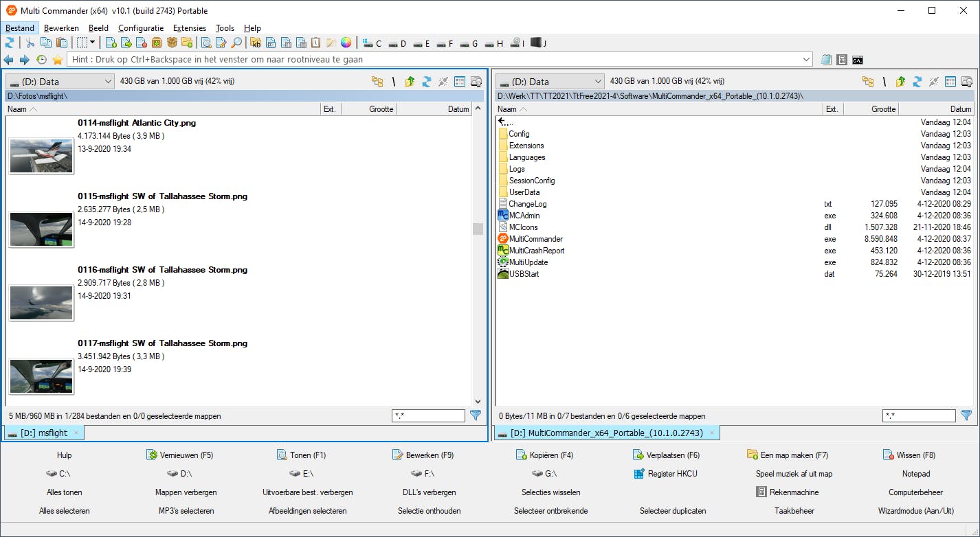Click the calculator icon beside address bar
Viewport: 980px width, 537px height.
click(x=841, y=60)
